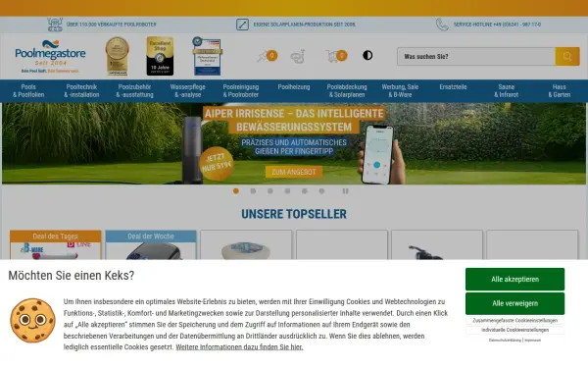Select the third carousel slide dot

click(270, 191)
